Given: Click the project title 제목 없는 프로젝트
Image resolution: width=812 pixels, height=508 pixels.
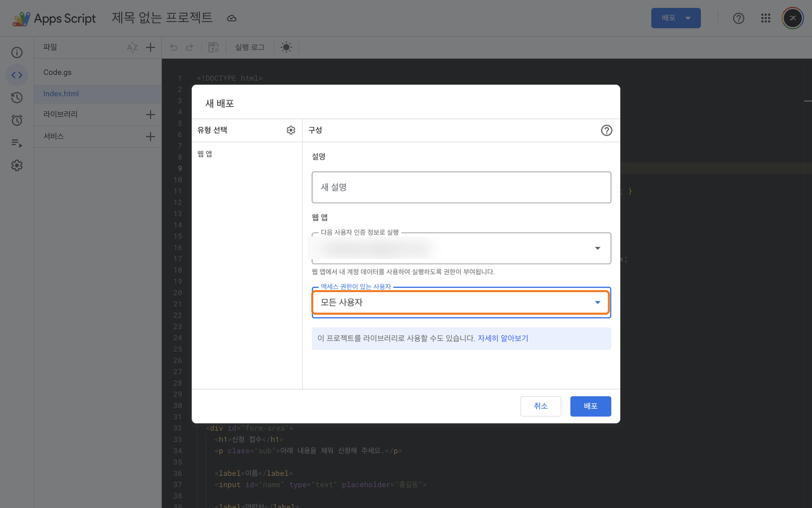Looking at the screenshot, I should [162, 18].
